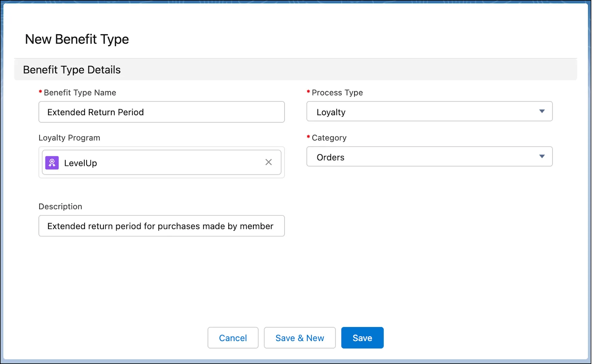Click inside the Description text field

[x=161, y=226]
